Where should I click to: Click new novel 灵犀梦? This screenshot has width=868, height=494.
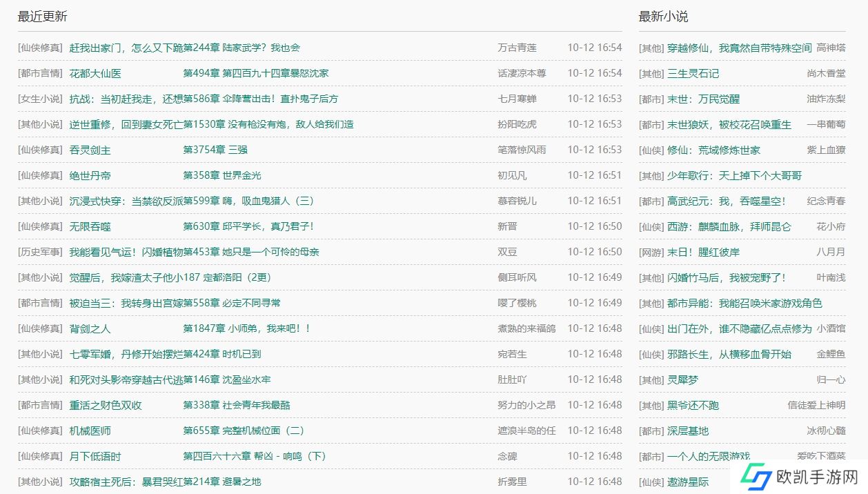pos(682,379)
